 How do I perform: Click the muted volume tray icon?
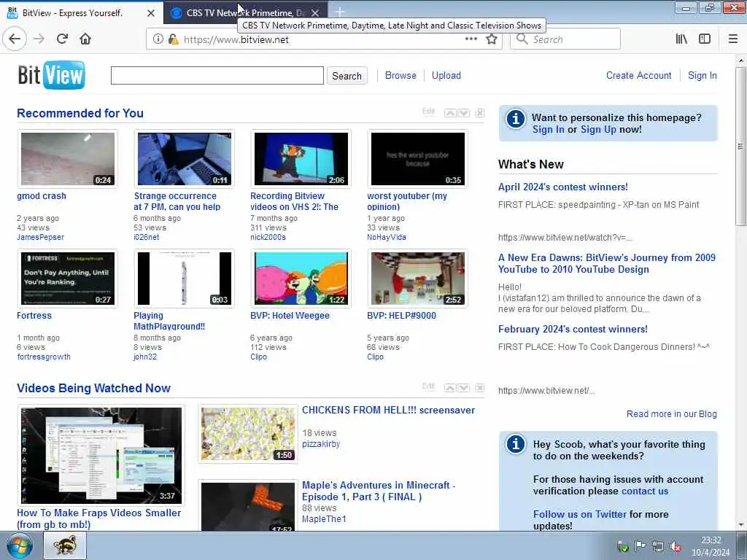click(x=675, y=547)
